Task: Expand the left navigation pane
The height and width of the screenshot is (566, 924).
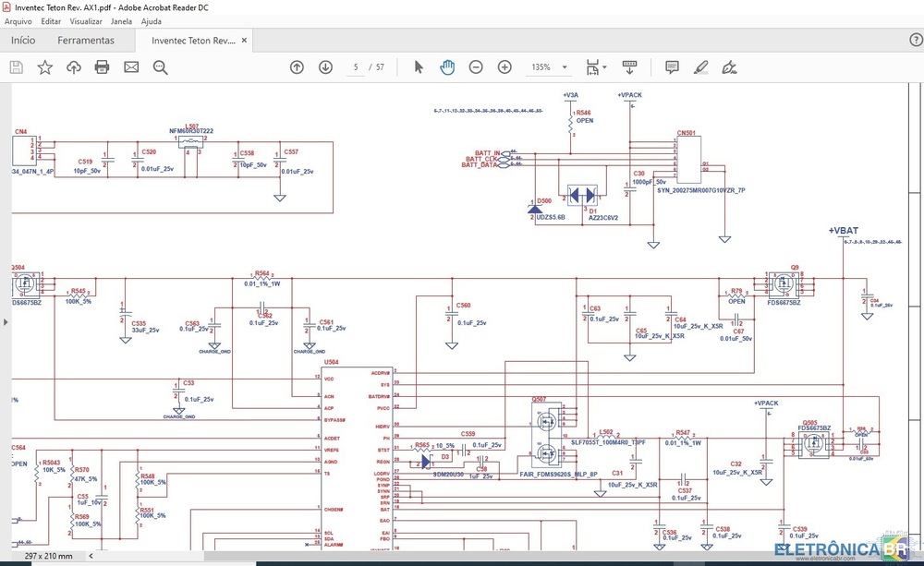Action: coord(5,322)
